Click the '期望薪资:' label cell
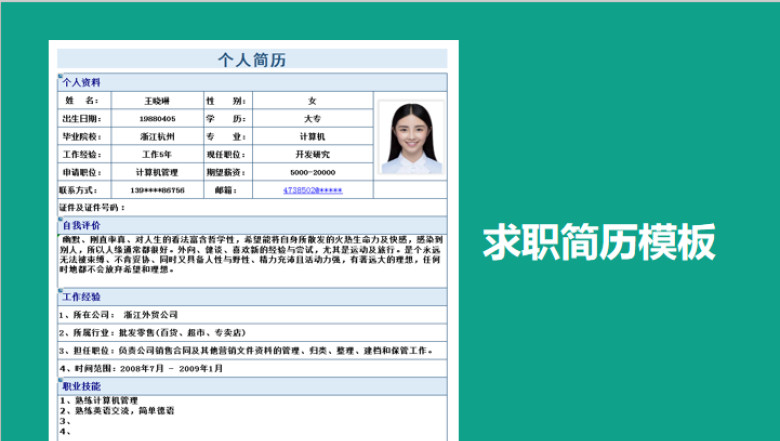The width and height of the screenshot is (780, 441). coord(228,172)
